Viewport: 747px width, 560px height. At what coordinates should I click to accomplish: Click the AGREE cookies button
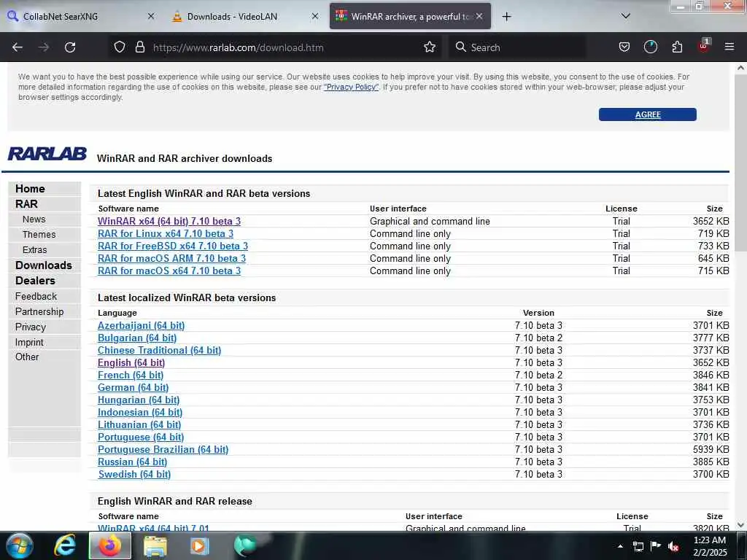(x=648, y=114)
